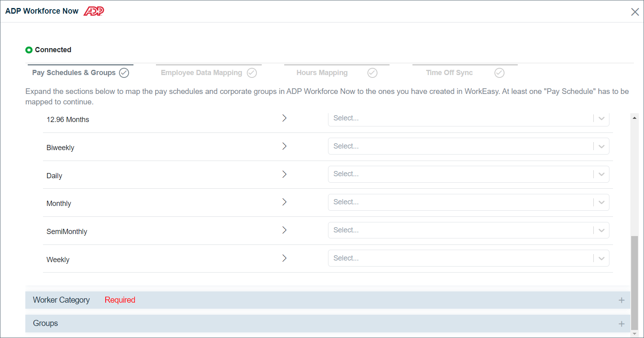Click the Daily schedule label
Screen dimensions: 644x338
[x=54, y=176]
